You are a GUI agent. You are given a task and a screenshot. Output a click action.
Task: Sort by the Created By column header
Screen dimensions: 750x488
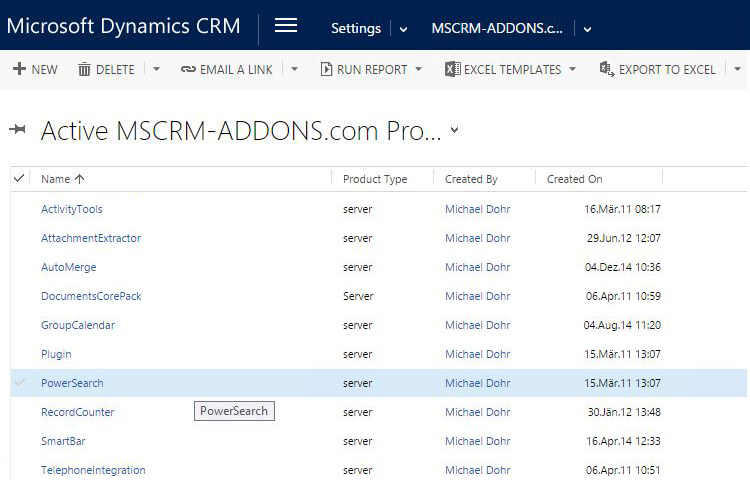pos(471,179)
